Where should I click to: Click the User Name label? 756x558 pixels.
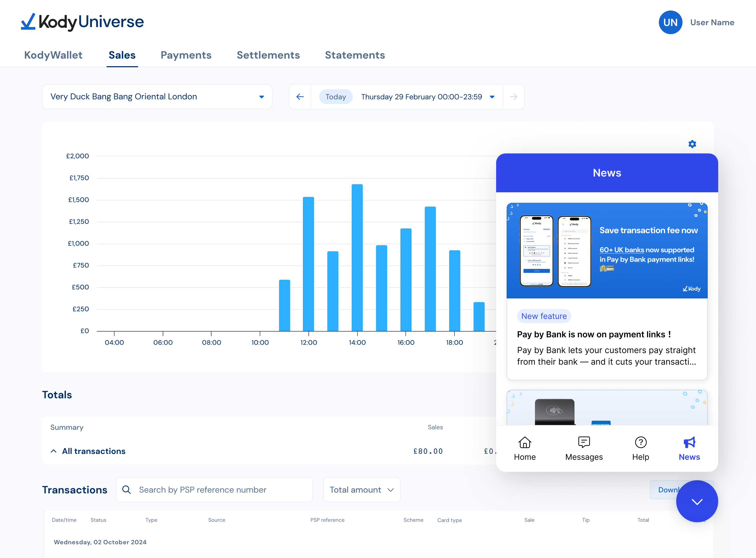point(712,22)
